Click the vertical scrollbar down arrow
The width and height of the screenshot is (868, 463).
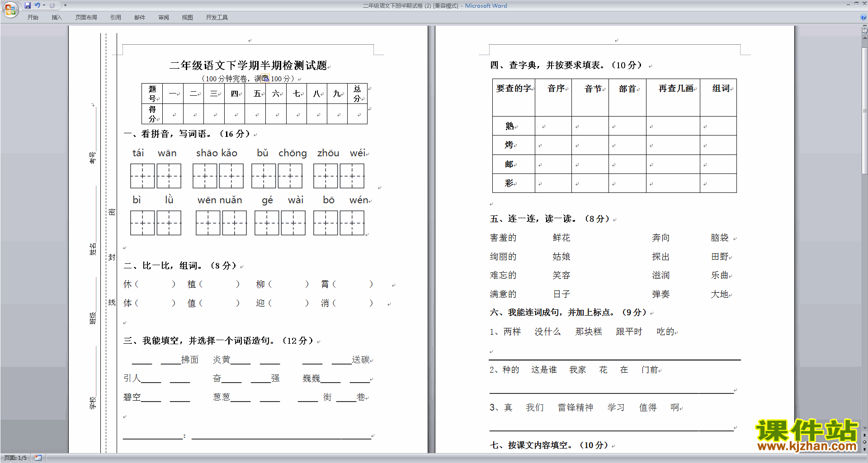[864, 428]
